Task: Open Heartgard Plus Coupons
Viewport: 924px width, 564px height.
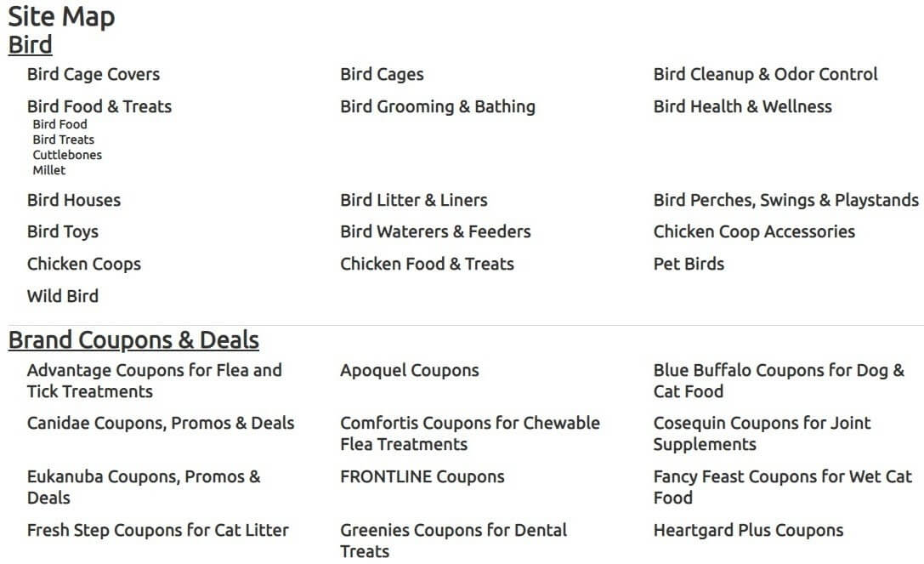Action: pyautogui.click(x=748, y=530)
